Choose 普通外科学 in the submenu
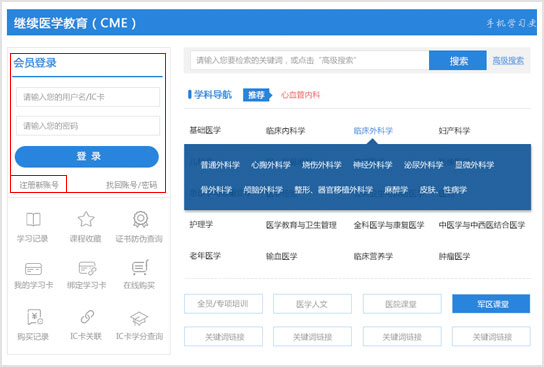The width and height of the screenshot is (544, 367). tap(220, 165)
